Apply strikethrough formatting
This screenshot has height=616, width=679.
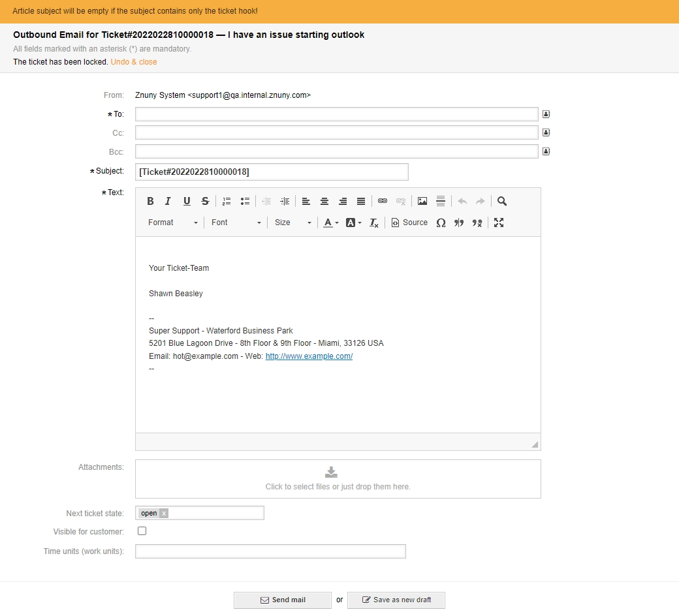point(205,201)
